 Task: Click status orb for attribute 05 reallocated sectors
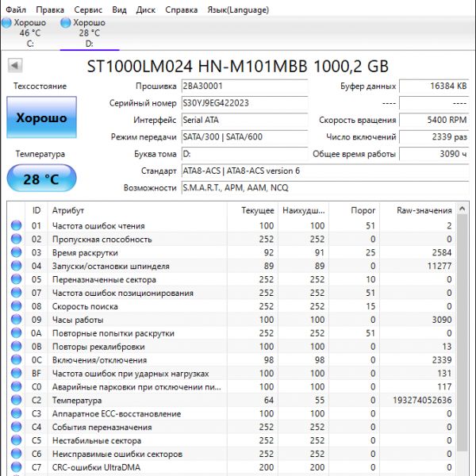(x=16, y=280)
